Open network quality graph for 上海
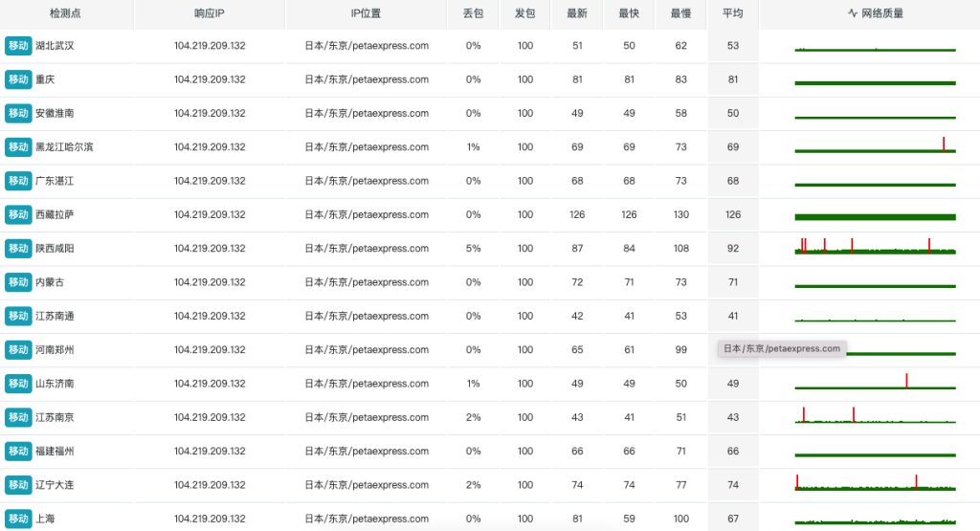Viewport: 980px width, 531px height. (x=875, y=521)
